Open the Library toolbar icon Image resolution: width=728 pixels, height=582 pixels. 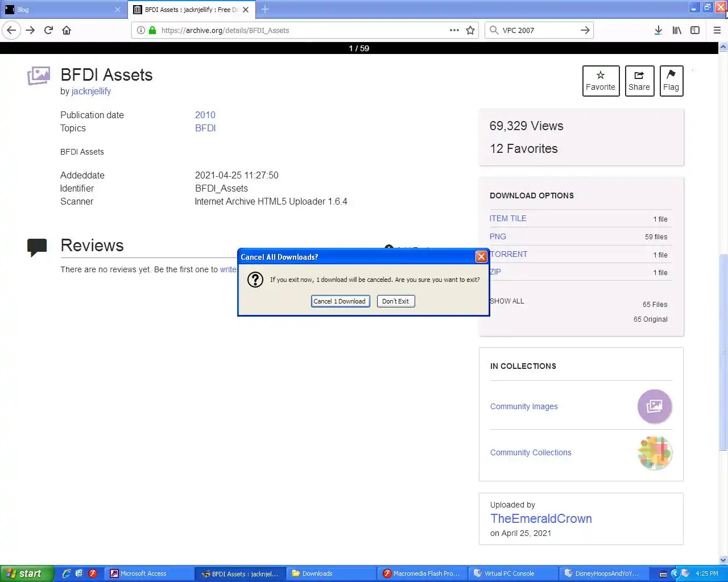click(677, 30)
